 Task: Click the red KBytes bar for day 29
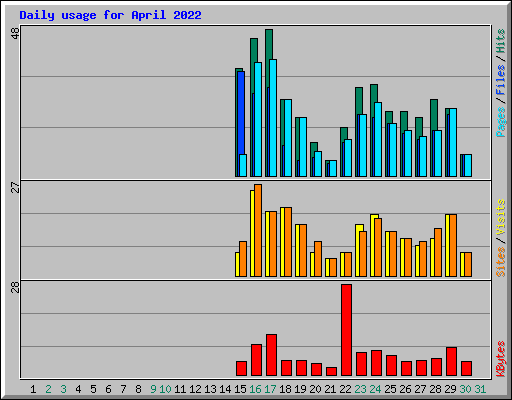tap(451, 362)
